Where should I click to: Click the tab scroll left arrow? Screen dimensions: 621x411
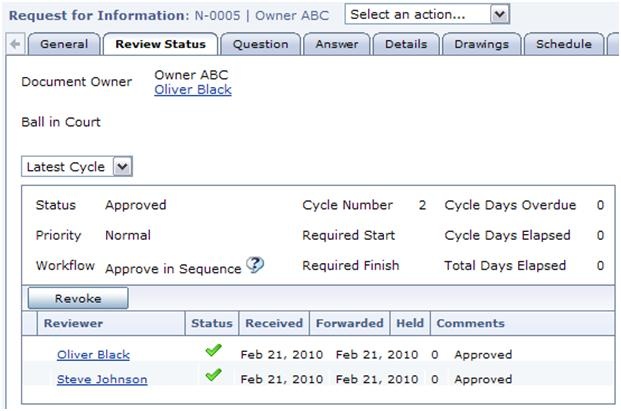click(x=14, y=44)
